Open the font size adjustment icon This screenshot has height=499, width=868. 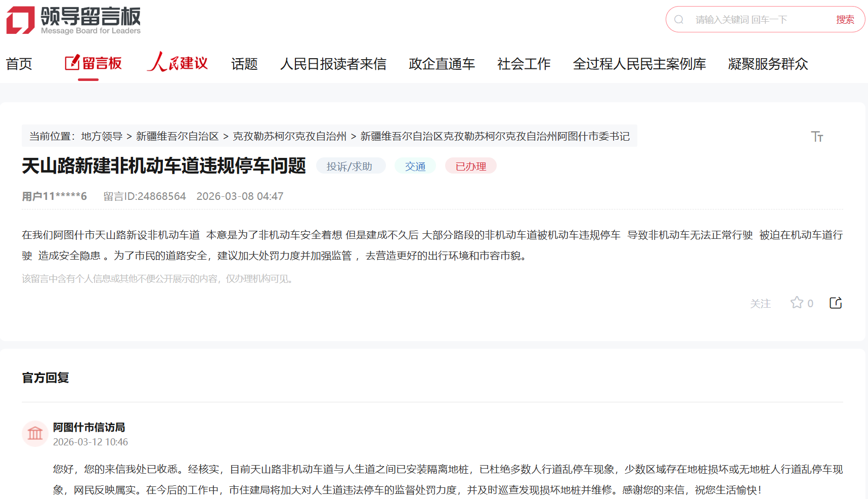click(817, 137)
